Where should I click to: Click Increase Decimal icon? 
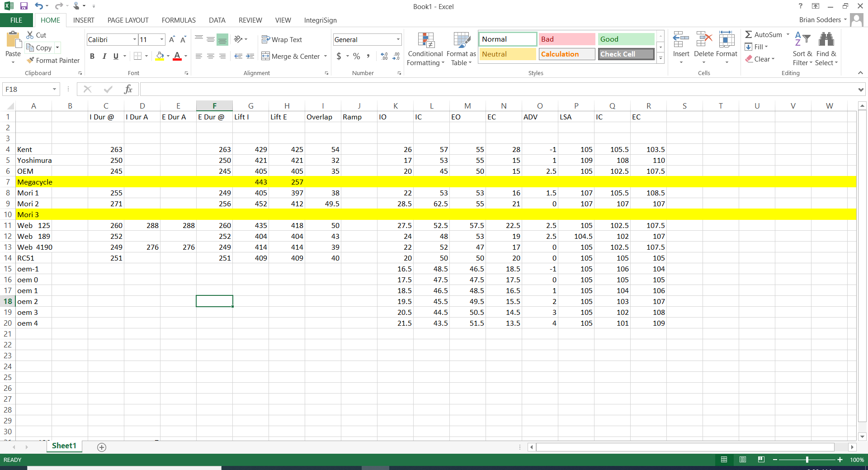384,56
